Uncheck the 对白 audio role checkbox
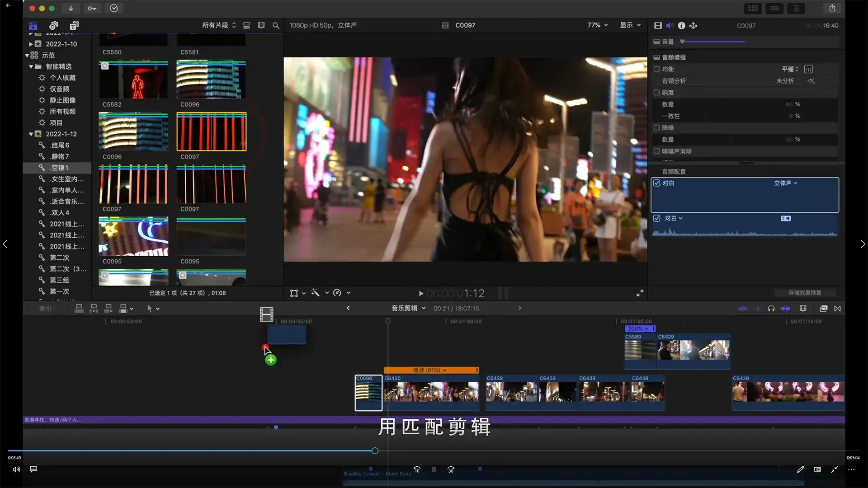The image size is (868, 488). click(x=657, y=183)
